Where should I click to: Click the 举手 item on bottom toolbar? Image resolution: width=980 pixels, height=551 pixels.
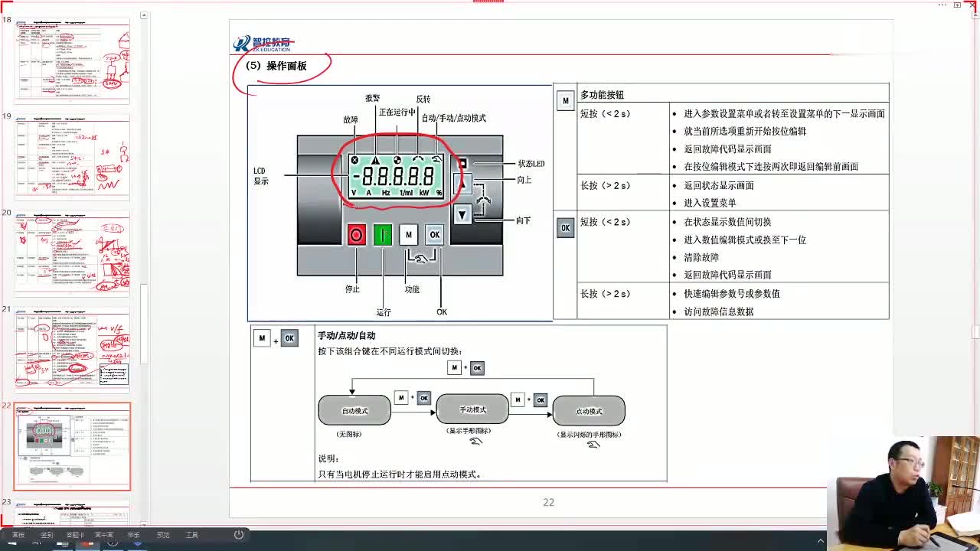(134, 535)
